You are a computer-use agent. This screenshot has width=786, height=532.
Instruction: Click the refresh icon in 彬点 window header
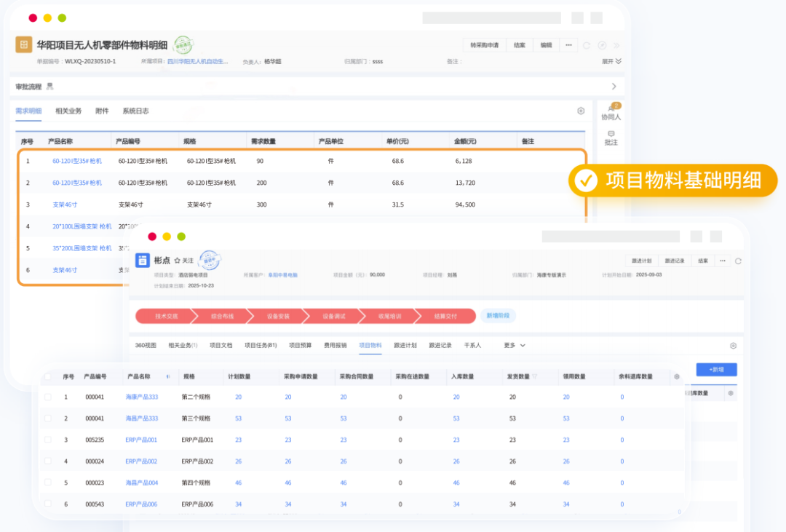[738, 261]
